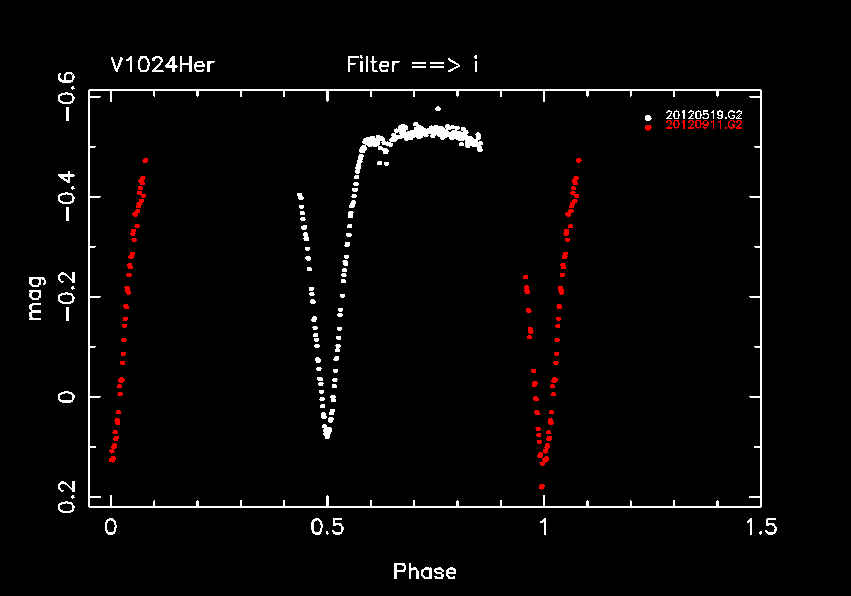851x596 pixels.
Task: Click the "mag" y-axis label
Action: (x=36, y=298)
